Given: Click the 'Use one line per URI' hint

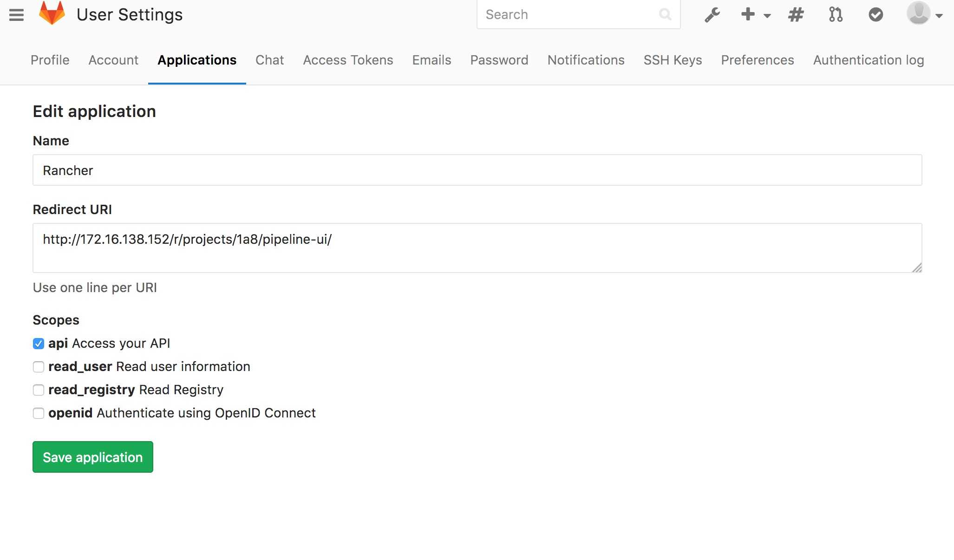Looking at the screenshot, I should (95, 287).
